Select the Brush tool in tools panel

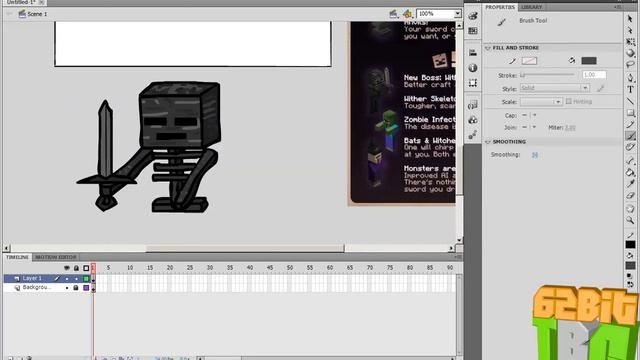[x=630, y=136]
